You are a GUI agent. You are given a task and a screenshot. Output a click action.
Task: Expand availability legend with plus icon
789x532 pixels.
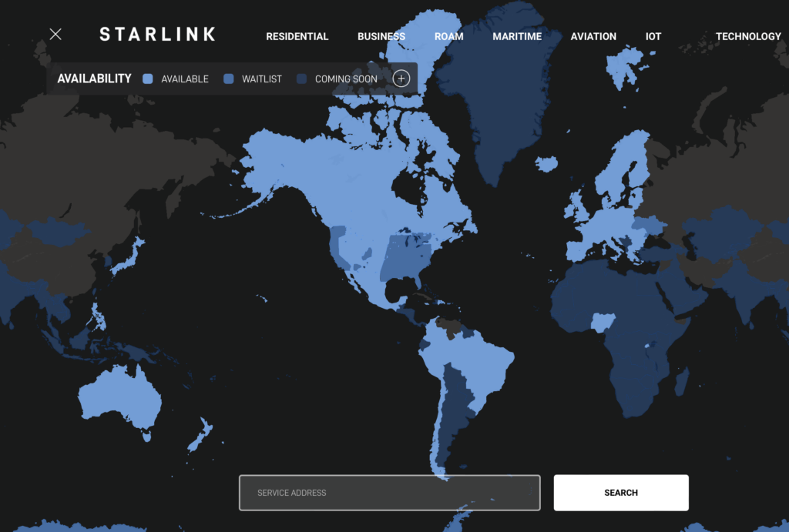click(x=401, y=79)
